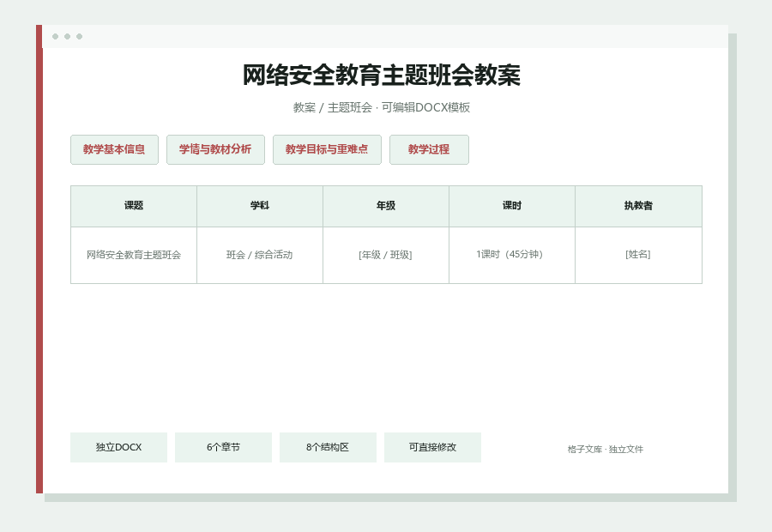772x532 pixels.
Task: Click the 执教者 column header
Action: [638, 206]
